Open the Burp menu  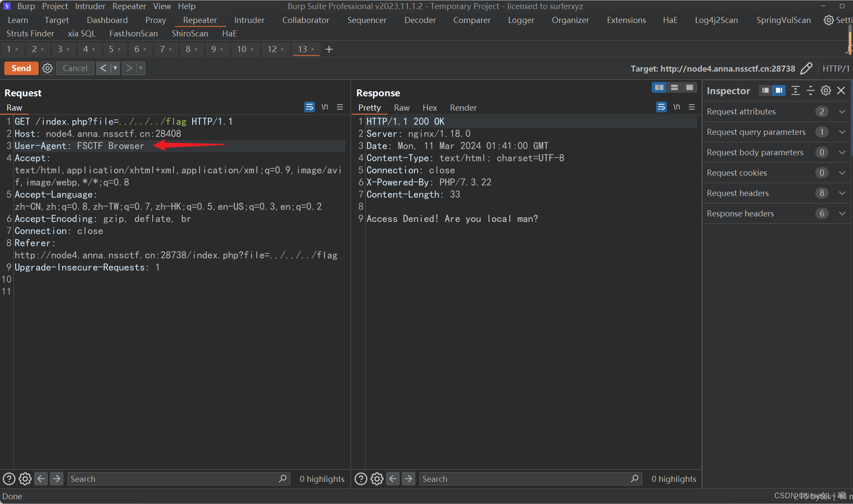pos(26,6)
